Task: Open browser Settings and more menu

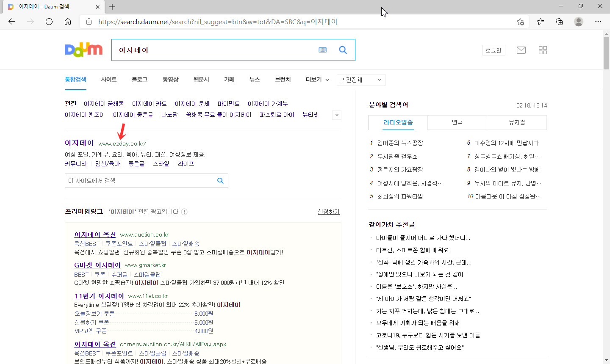Action: pos(598,22)
